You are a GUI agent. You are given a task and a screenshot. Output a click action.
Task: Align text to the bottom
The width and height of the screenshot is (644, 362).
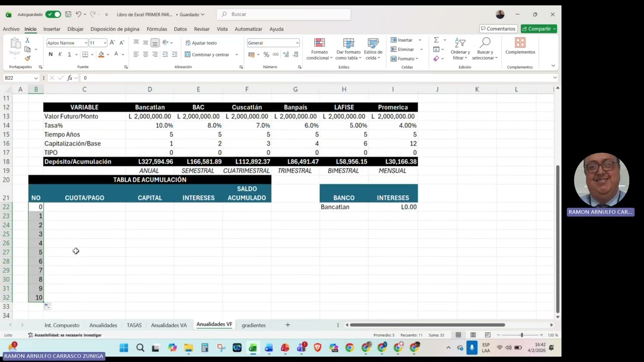pos(155,43)
